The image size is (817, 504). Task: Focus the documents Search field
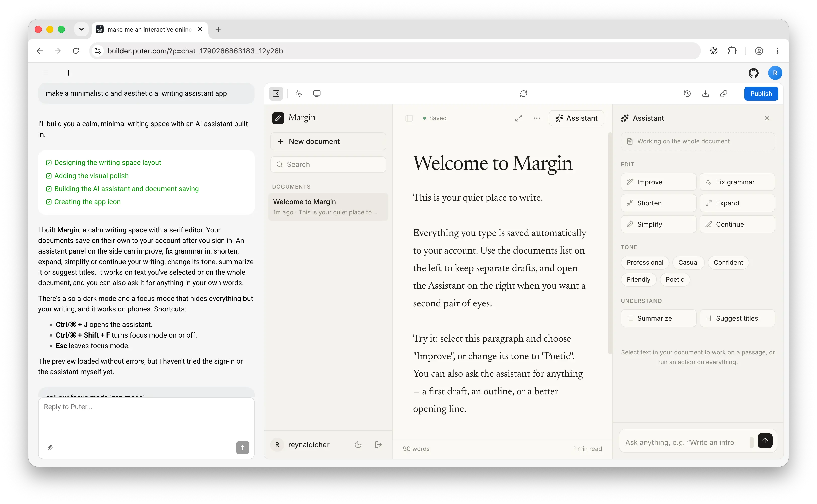point(328,165)
